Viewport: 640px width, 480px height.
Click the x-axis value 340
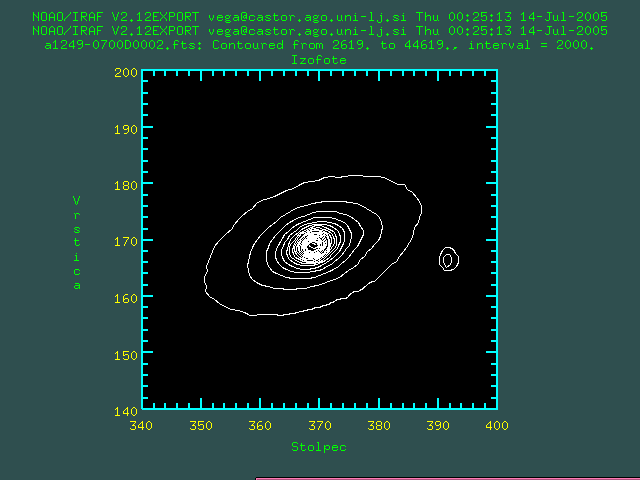tap(141, 426)
